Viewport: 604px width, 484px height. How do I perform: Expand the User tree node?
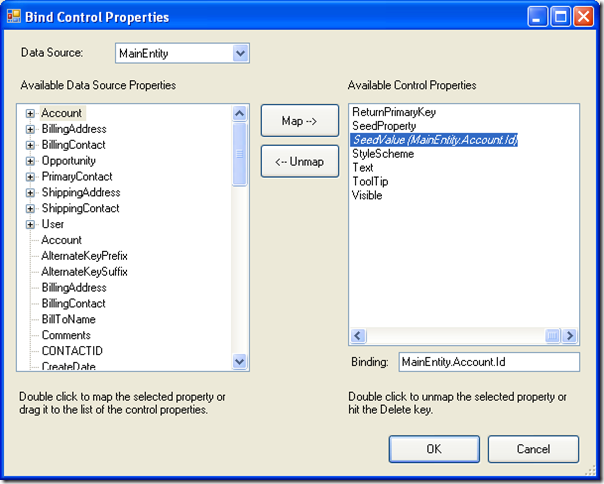30,224
